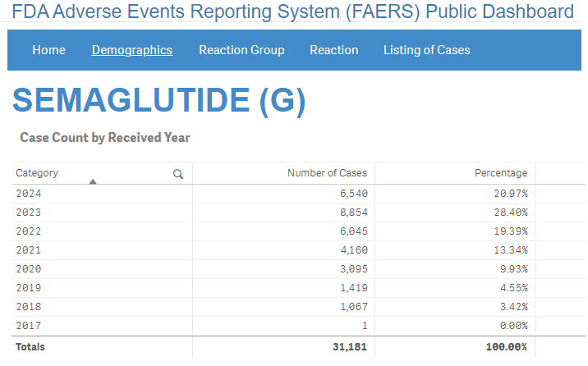This screenshot has width=588, height=366.
Task: Click the 6,045 cases value
Action: pos(354,231)
